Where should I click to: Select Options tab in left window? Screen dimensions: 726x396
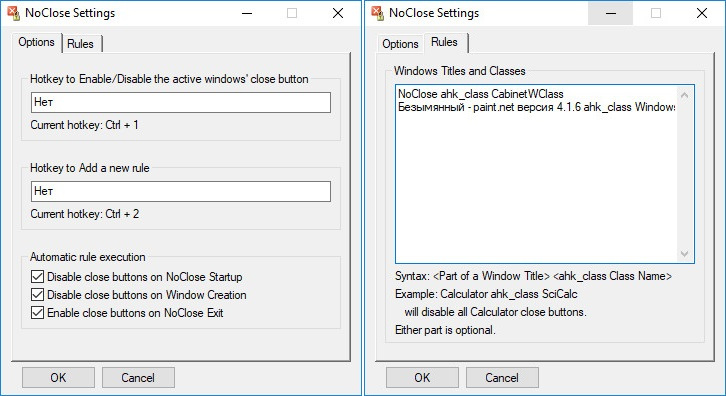37,42
